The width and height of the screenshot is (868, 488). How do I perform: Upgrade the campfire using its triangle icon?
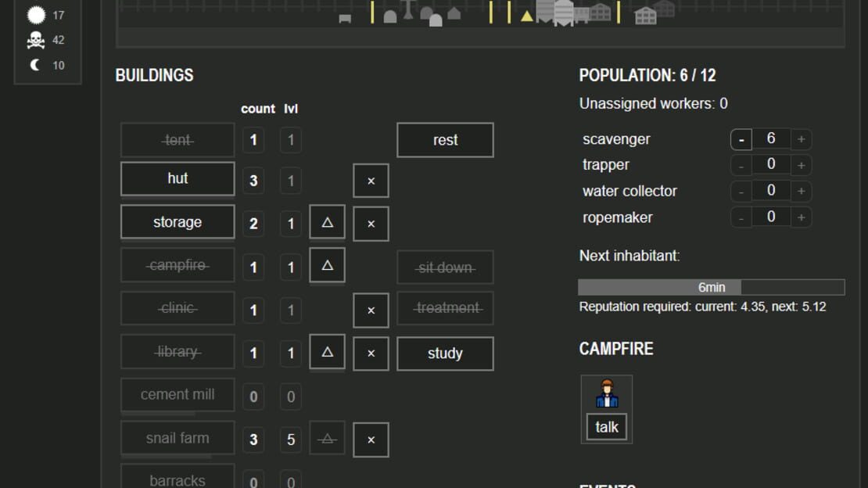tap(327, 265)
